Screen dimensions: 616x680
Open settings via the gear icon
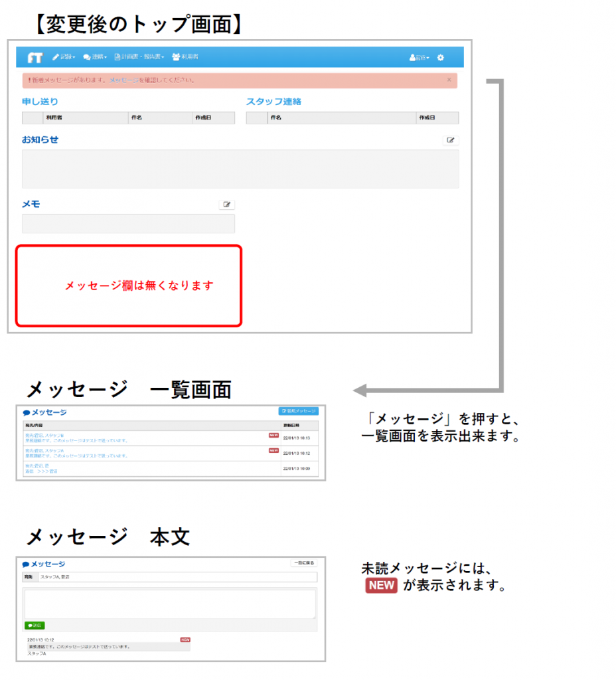tap(441, 58)
